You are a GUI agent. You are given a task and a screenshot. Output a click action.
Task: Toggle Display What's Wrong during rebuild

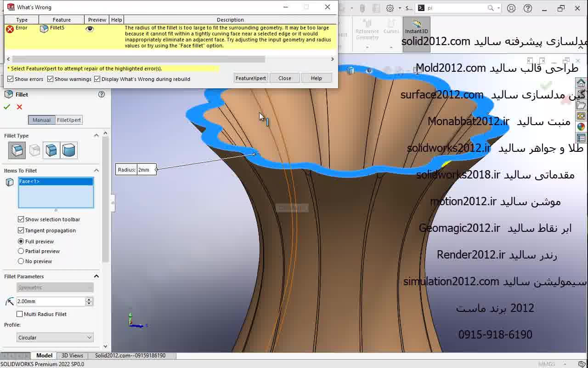(x=97, y=79)
